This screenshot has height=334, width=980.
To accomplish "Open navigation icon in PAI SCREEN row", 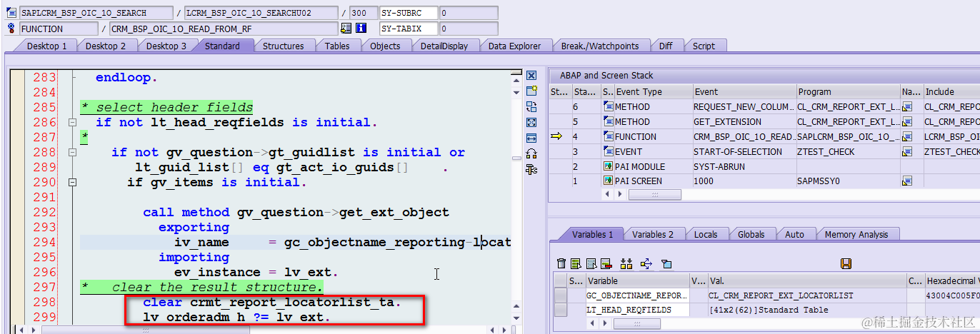I will pyautogui.click(x=908, y=181).
